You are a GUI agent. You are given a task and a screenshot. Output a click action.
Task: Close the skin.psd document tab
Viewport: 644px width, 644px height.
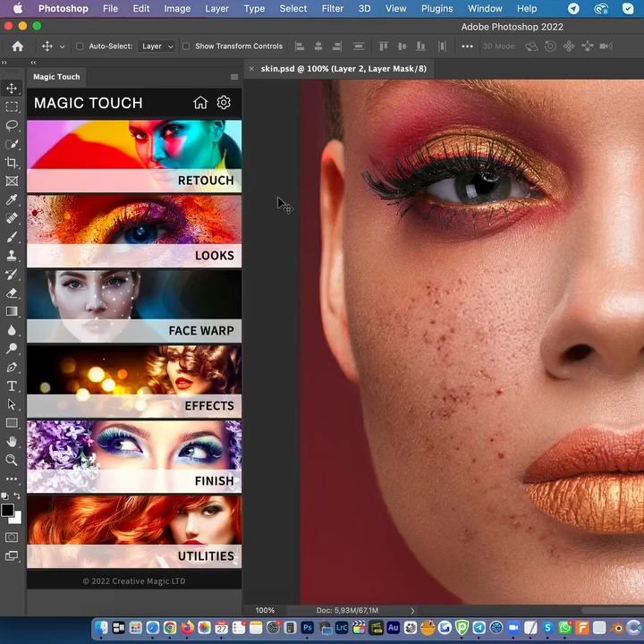click(x=251, y=69)
